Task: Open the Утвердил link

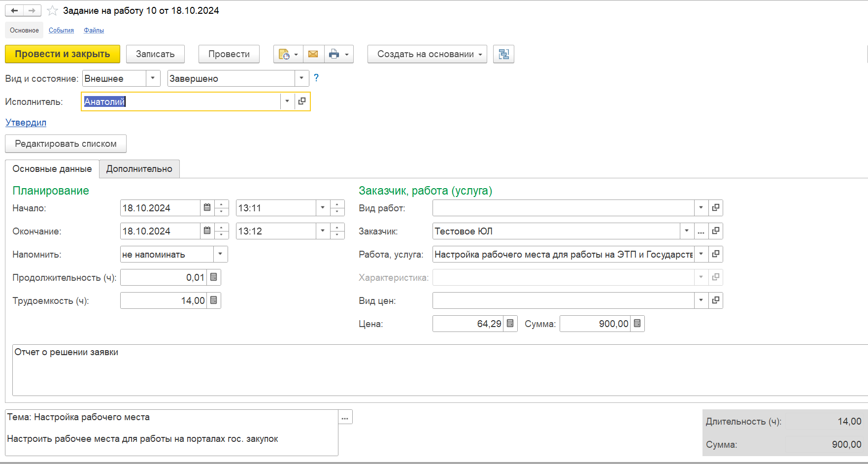Action: click(26, 123)
